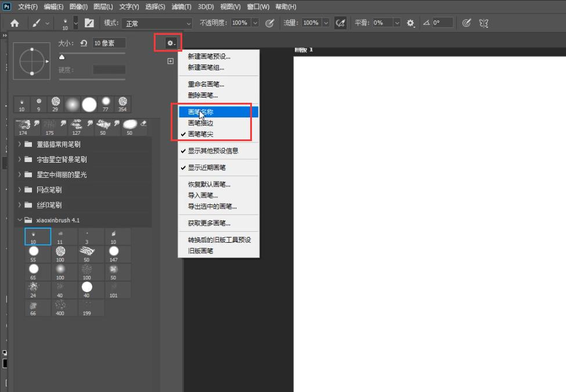Toggle 显示其他预设信息 menu option
This screenshot has width=566, height=392.
click(x=212, y=151)
